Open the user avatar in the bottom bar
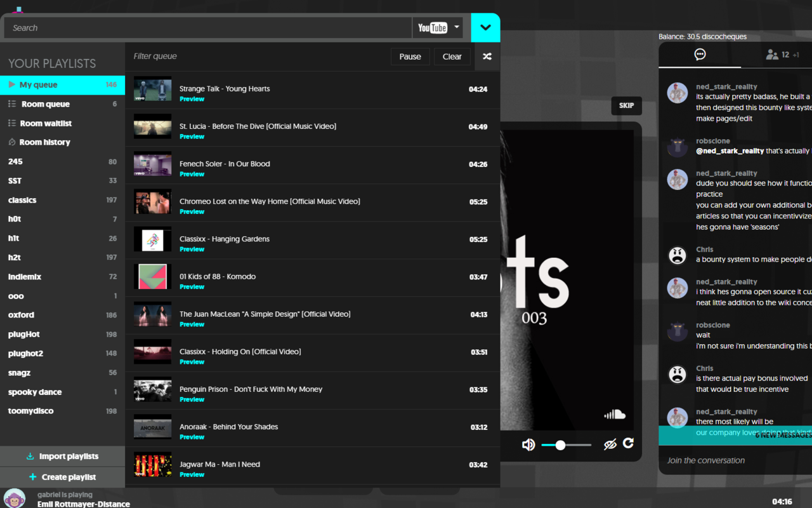 15,498
